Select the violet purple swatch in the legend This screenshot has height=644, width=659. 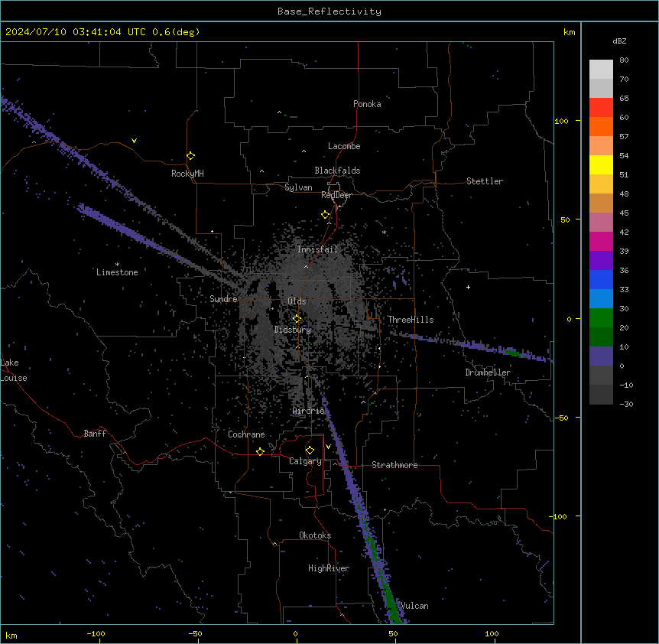601,261
